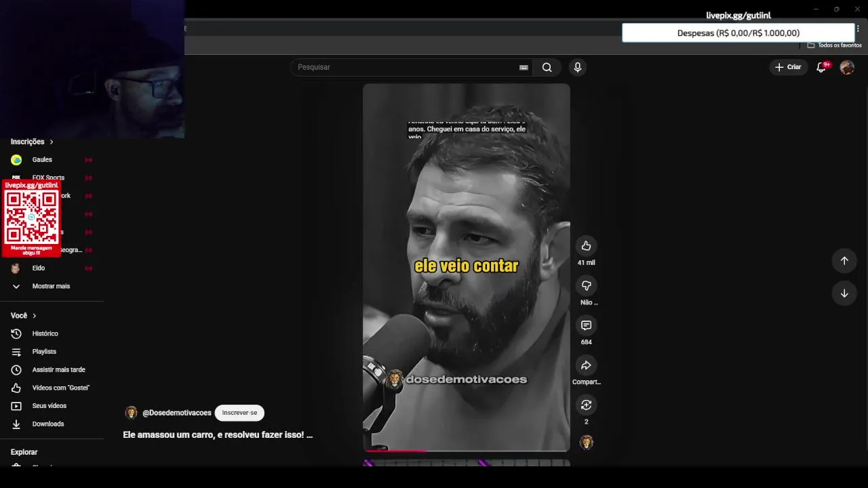Subscribe with the Inscrever-se button

[239, 413]
